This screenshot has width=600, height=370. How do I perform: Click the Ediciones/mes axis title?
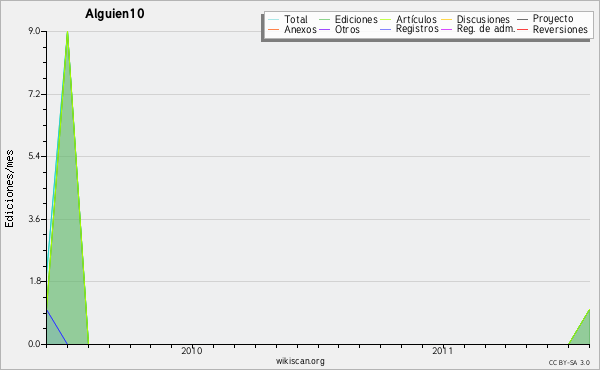[9, 189]
